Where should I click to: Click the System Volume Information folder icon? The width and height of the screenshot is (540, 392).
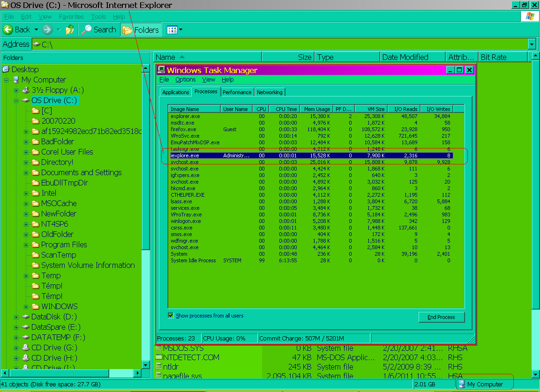coord(36,266)
